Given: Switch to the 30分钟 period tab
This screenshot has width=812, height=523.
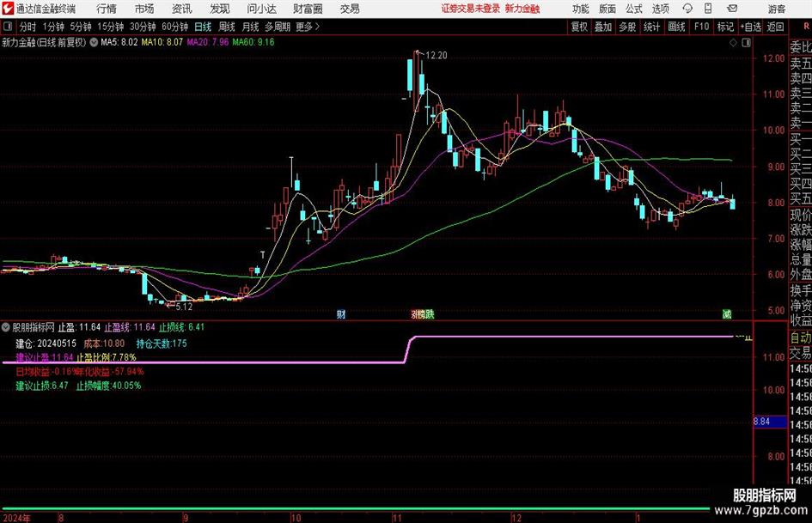Looking at the screenshot, I should coord(143,27).
